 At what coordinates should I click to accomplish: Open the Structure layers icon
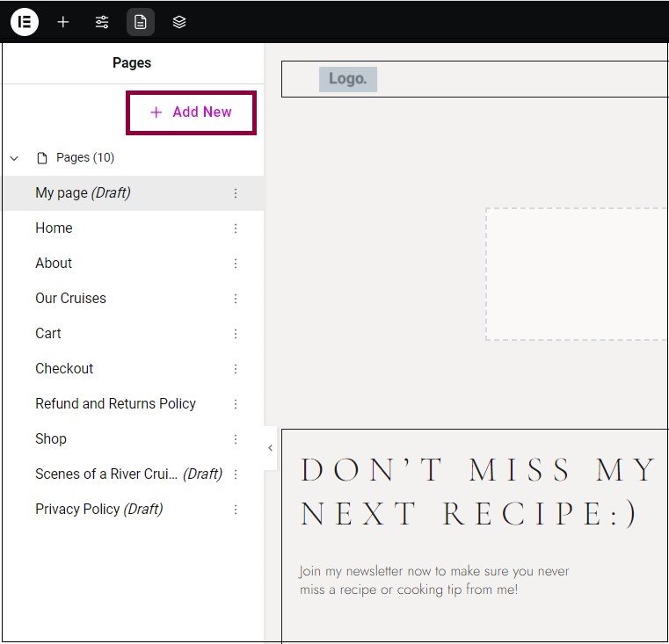(179, 22)
